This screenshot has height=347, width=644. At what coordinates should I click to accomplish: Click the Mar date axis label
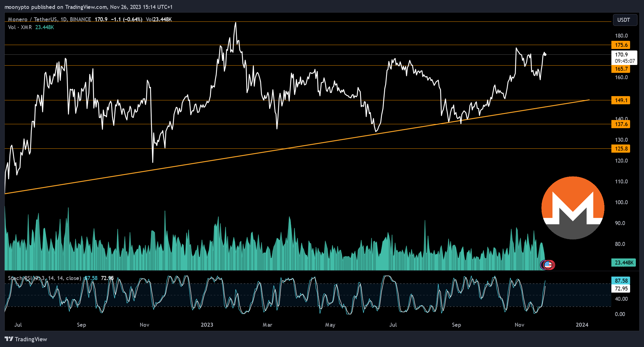coord(267,325)
